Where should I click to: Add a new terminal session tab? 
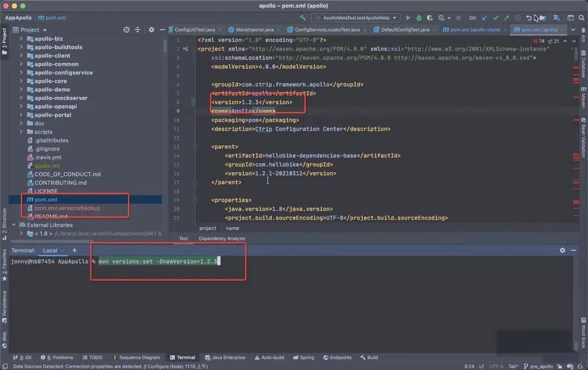tap(75, 250)
